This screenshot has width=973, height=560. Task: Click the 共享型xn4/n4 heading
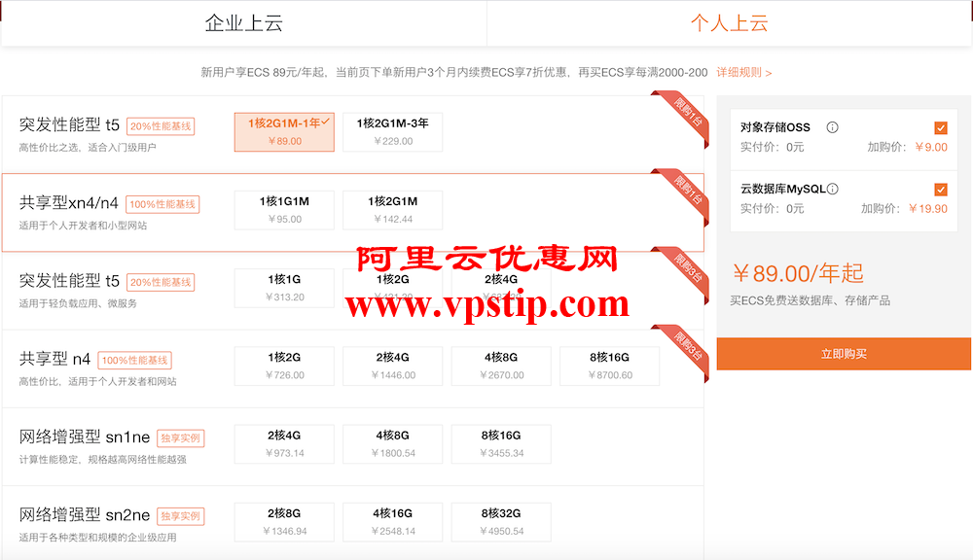(x=68, y=203)
